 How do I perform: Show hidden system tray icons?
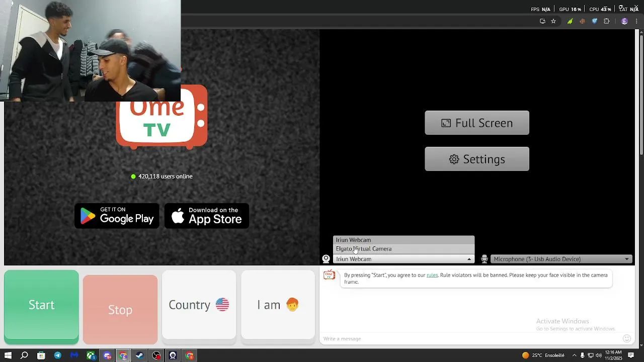[x=574, y=355]
